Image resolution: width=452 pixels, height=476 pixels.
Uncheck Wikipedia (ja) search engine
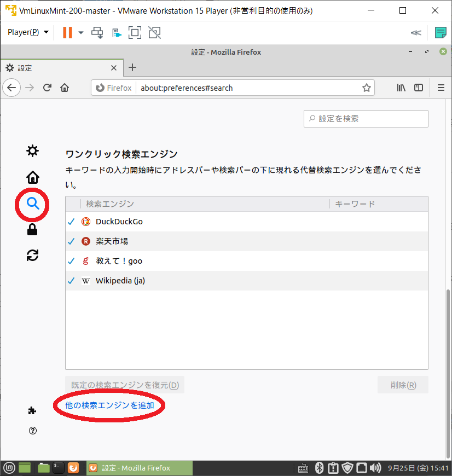click(71, 281)
